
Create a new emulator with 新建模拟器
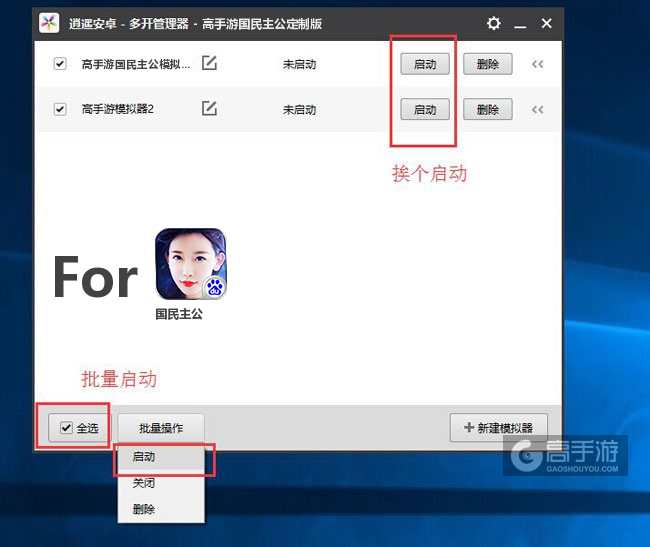pyautogui.click(x=499, y=428)
